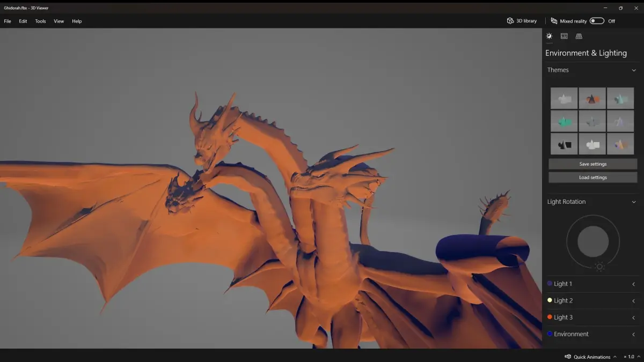Click the Environment blue color dot

550,334
